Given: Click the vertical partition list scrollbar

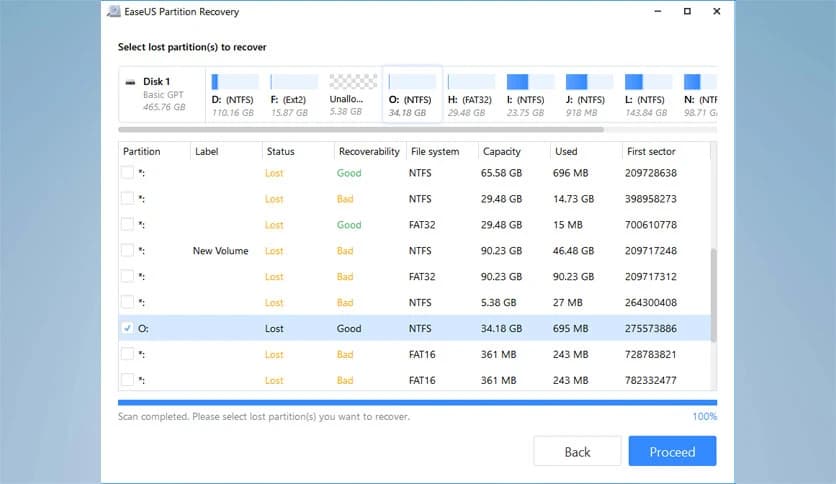Looking at the screenshot, I should tap(713, 295).
